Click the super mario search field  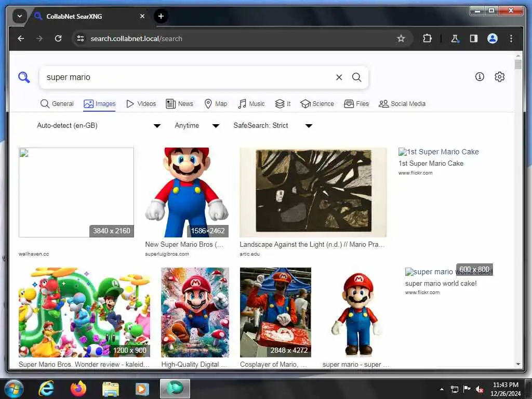[x=188, y=77]
